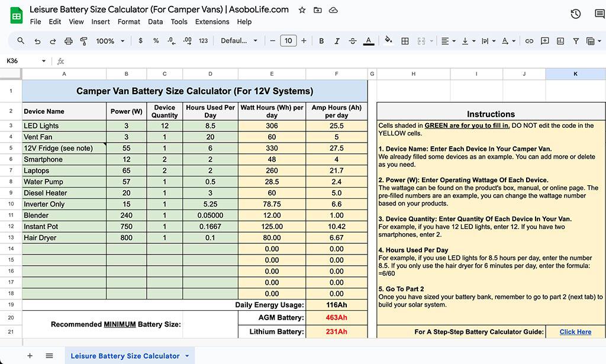
Task: Expand the Name Box dropdown arrow
Action: click(44, 60)
